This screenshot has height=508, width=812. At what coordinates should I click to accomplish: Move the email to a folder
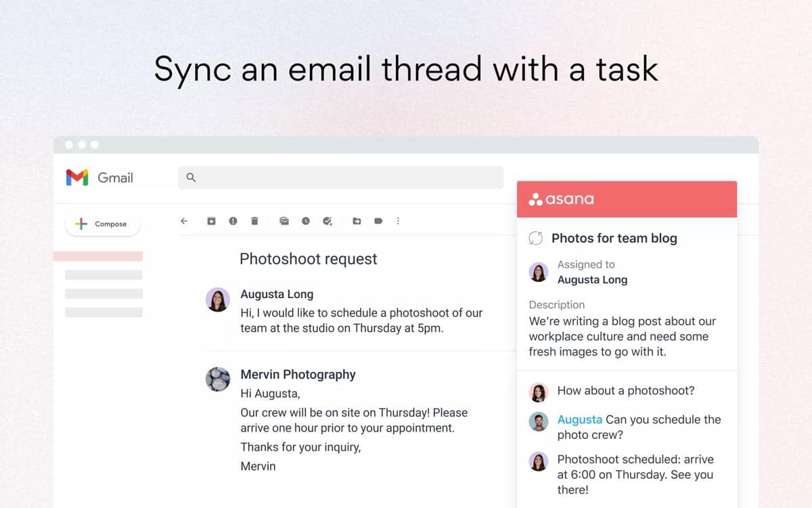coord(357,221)
